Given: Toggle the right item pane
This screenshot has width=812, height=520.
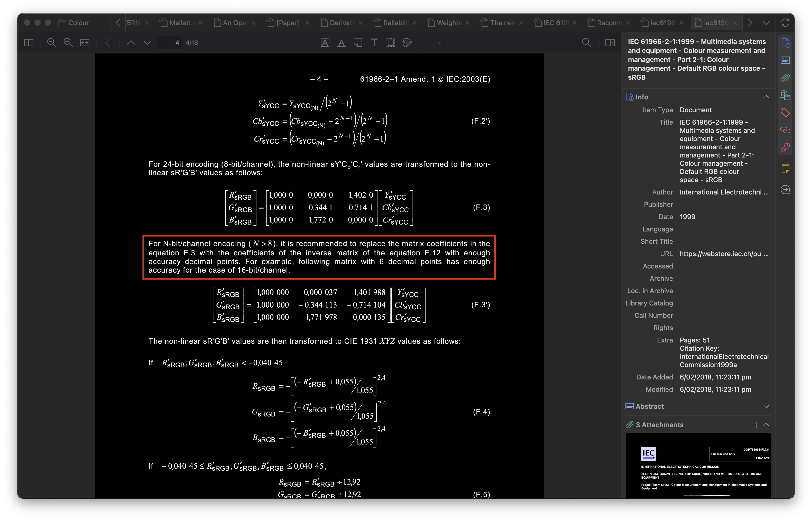Looking at the screenshot, I should tap(610, 43).
